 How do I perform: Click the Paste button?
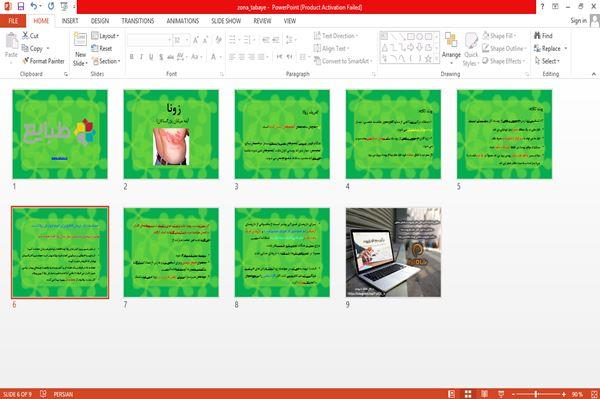click(x=11, y=46)
